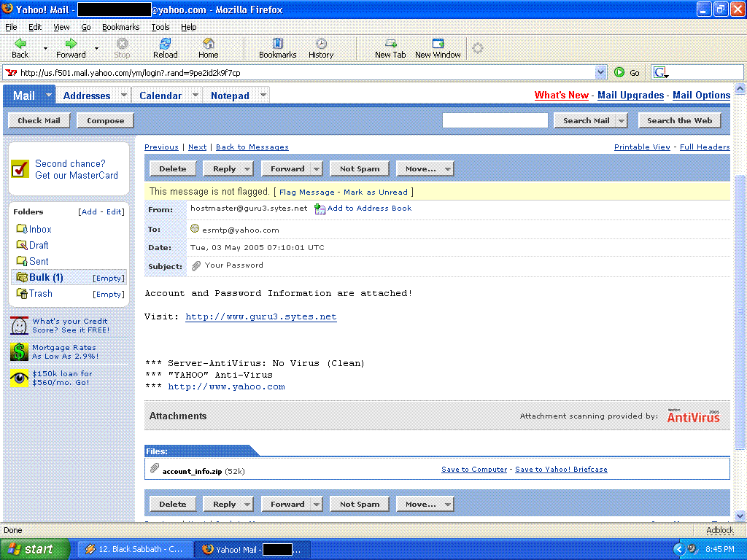This screenshot has width=747, height=560.
Task: Open the URL address bar history dropdown
Action: click(x=600, y=72)
